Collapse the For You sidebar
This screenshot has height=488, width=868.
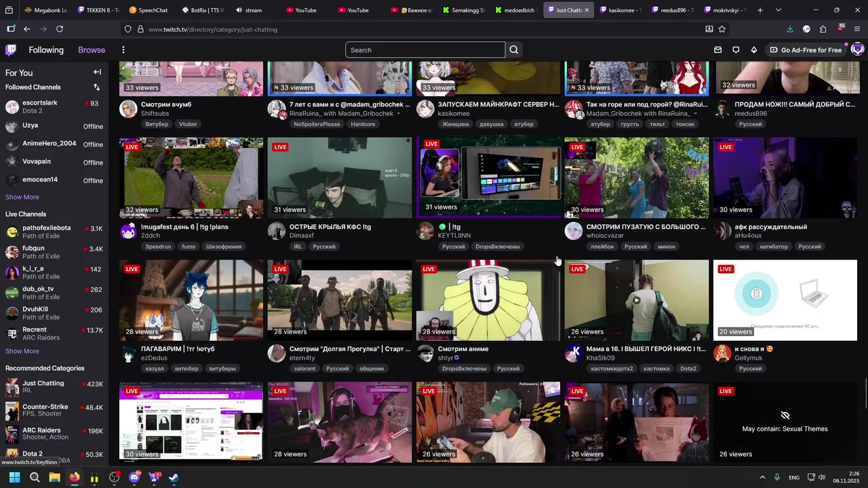pos(97,72)
